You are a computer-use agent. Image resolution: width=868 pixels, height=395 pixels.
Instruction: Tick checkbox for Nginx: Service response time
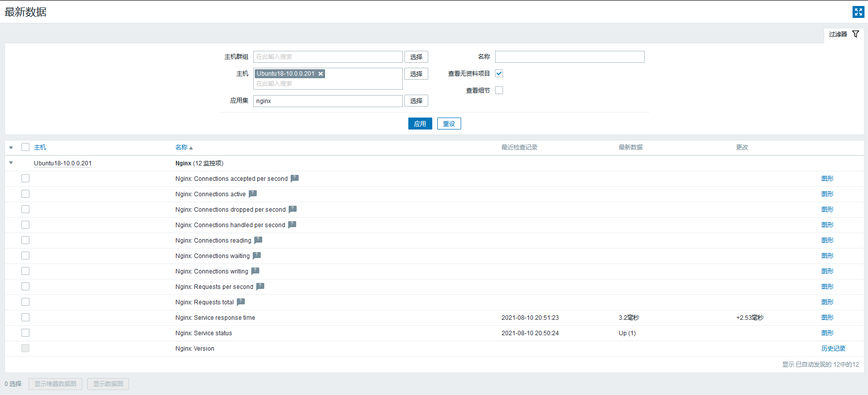[x=25, y=317]
